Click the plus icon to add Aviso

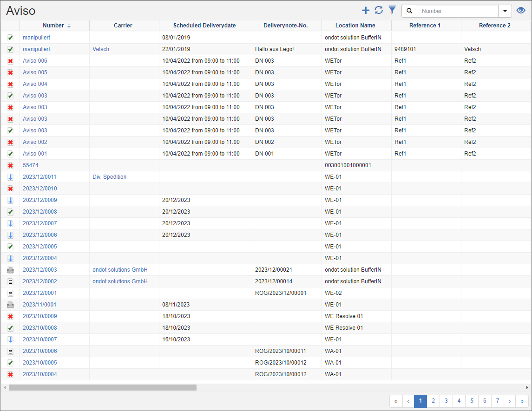click(x=366, y=11)
